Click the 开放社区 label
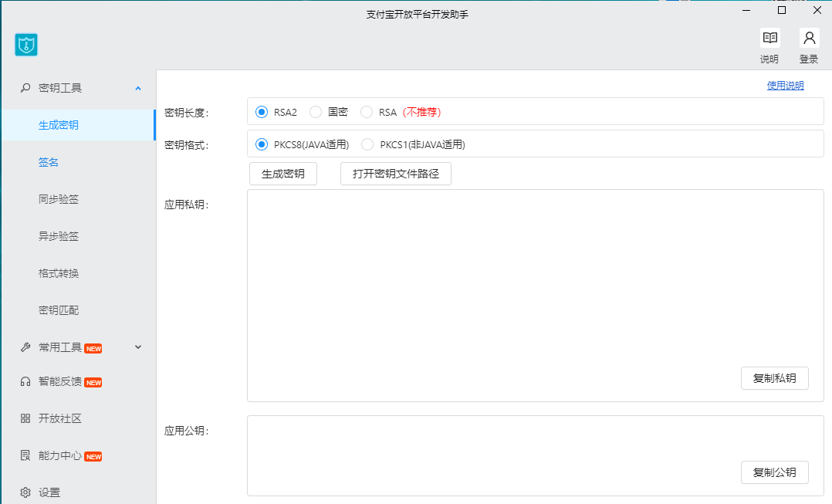832x504 pixels. point(60,418)
